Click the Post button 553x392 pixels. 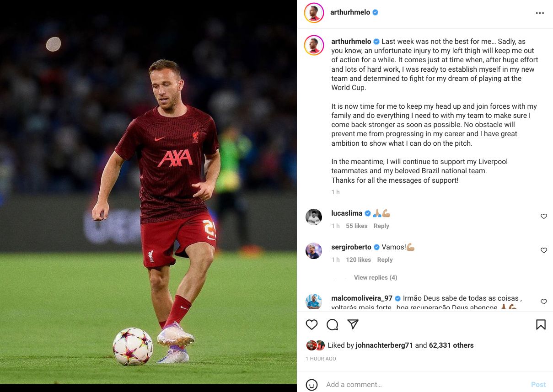tap(538, 385)
